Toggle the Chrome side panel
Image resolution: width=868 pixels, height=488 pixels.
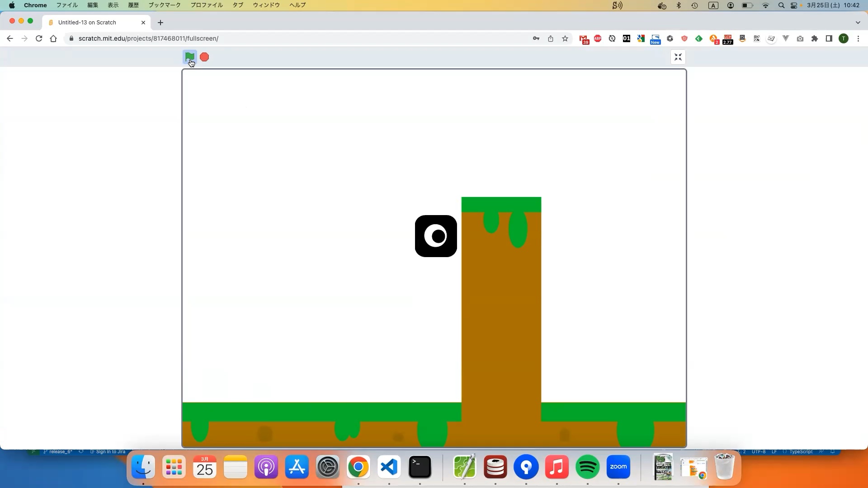click(x=829, y=38)
